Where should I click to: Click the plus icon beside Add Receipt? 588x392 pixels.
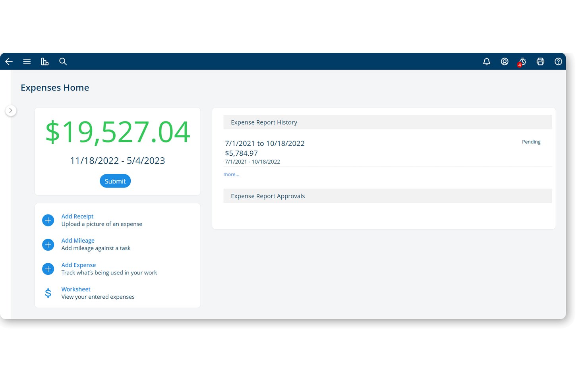click(48, 220)
